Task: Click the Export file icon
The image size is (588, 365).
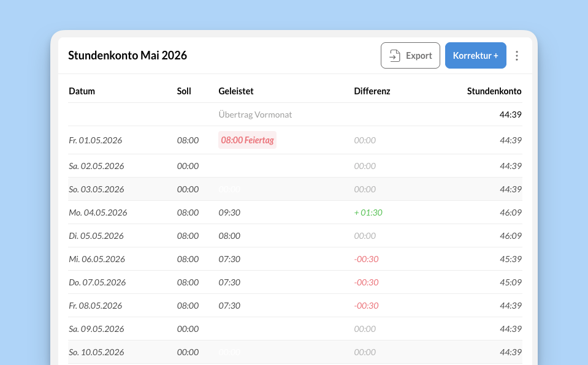Action: tap(394, 56)
